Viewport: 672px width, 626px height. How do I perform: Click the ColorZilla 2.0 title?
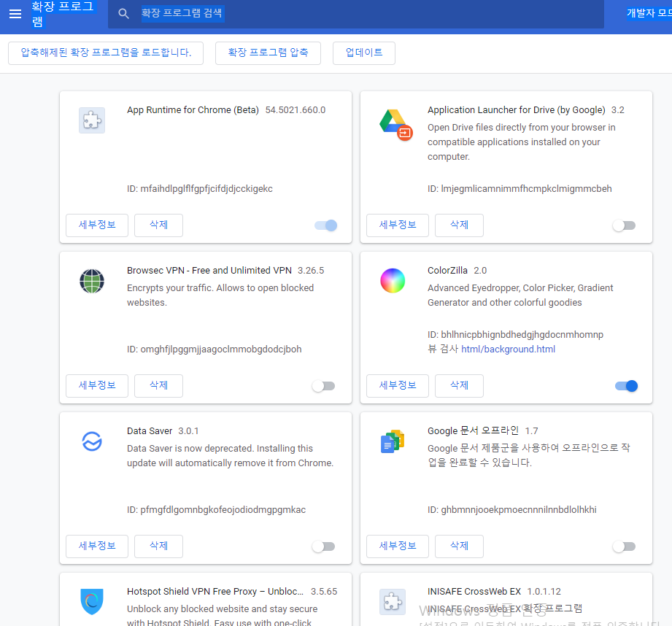[457, 271]
